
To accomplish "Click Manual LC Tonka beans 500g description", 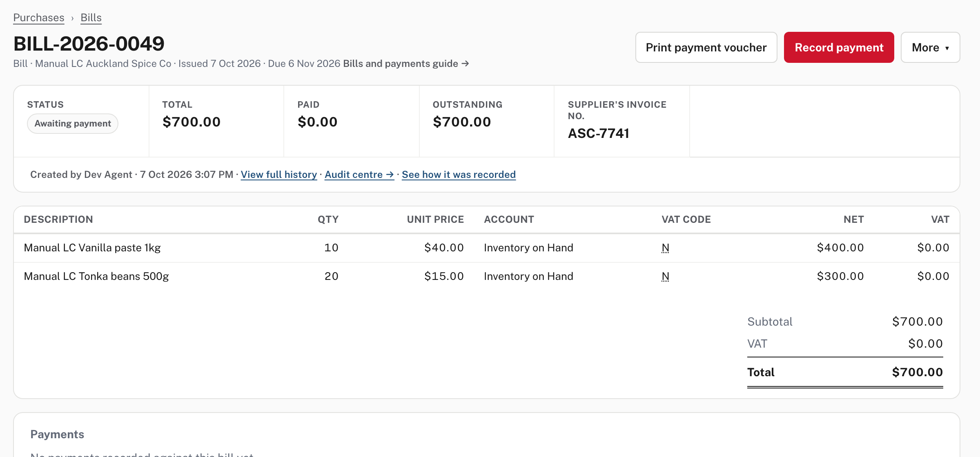I will click(96, 276).
